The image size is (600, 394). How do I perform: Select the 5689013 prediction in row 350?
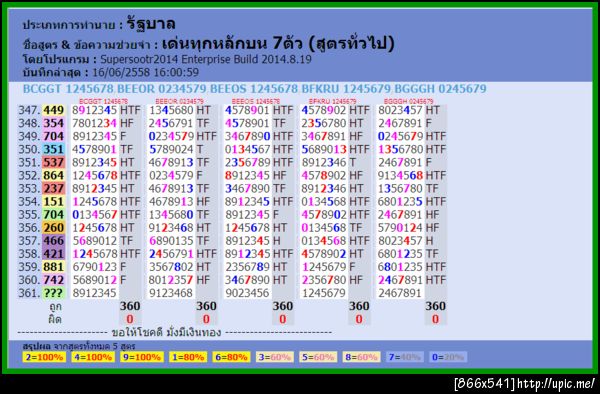point(324,149)
